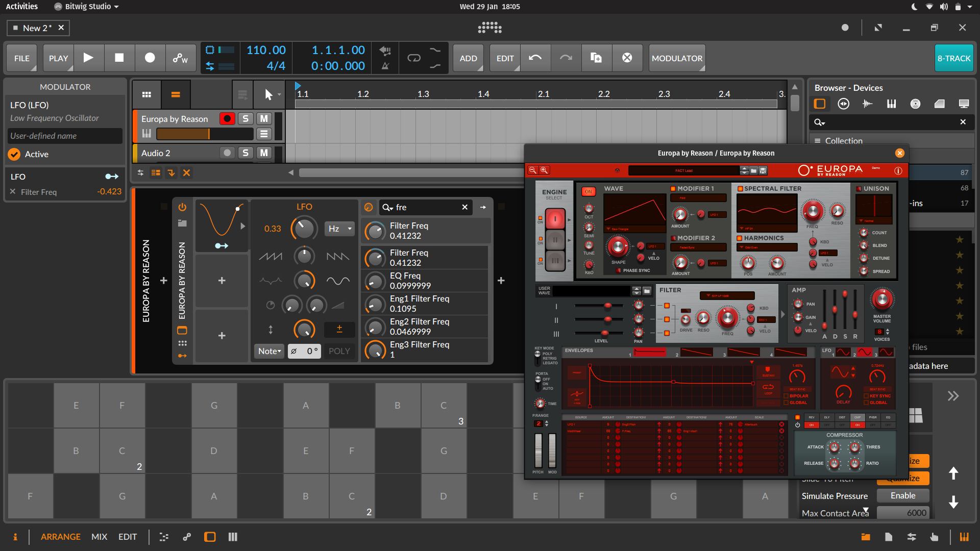Screen dimensions: 980x551
Task: Toggle the Active checkbox for LFO modulator
Action: [14, 154]
